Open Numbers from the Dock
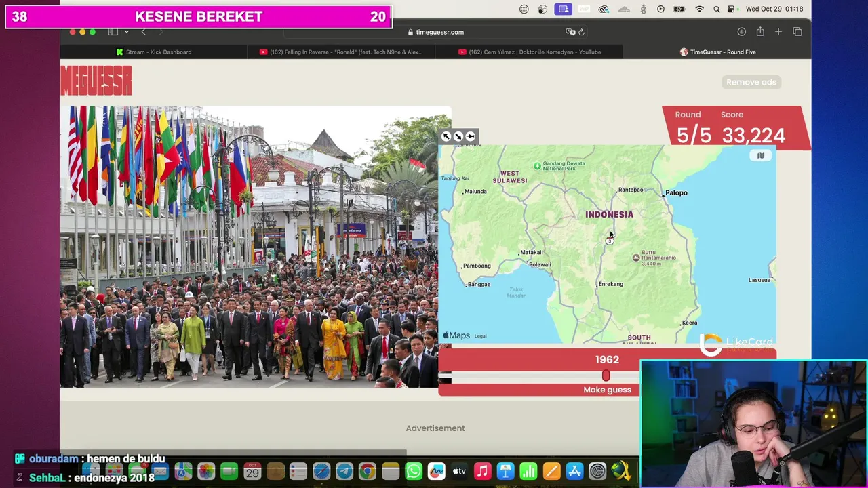This screenshot has height=488, width=868. 528,471
